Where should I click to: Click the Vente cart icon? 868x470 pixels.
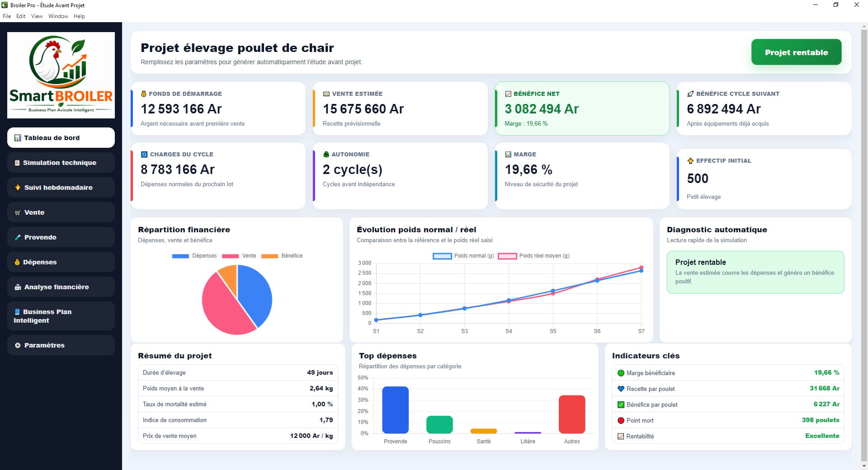point(18,212)
